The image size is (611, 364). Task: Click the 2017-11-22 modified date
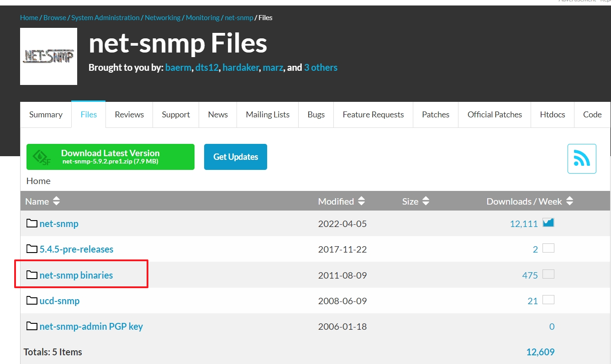point(342,249)
